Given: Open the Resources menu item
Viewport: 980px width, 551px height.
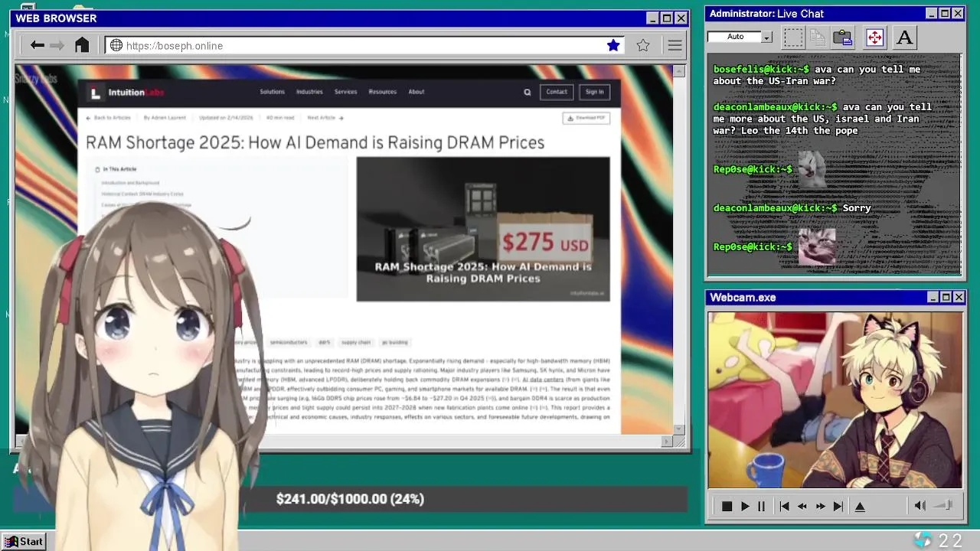Looking at the screenshot, I should (x=382, y=92).
